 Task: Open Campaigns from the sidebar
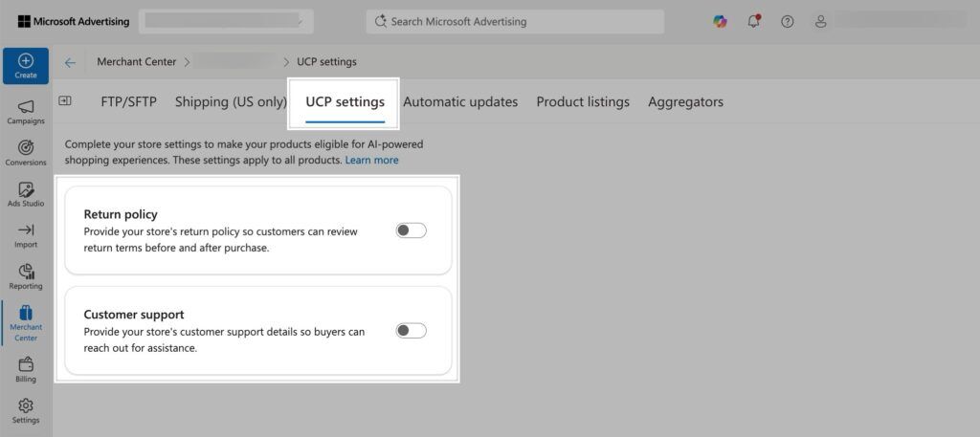[x=26, y=113]
